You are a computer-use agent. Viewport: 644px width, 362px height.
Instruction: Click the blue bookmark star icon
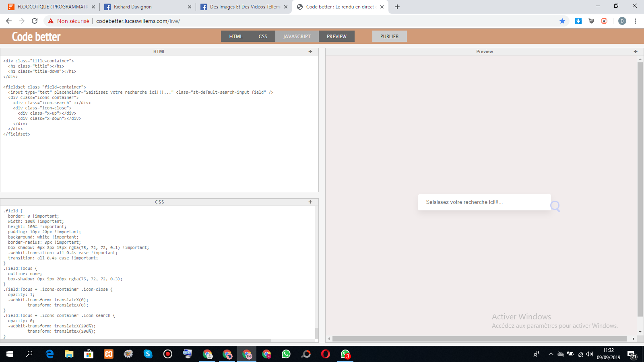(562, 21)
